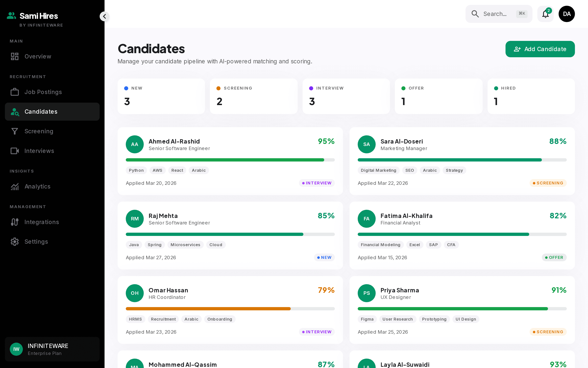Image resolution: width=588 pixels, height=368 pixels.
Task: Collapse the sidebar with the chevron button
Action: click(x=105, y=16)
